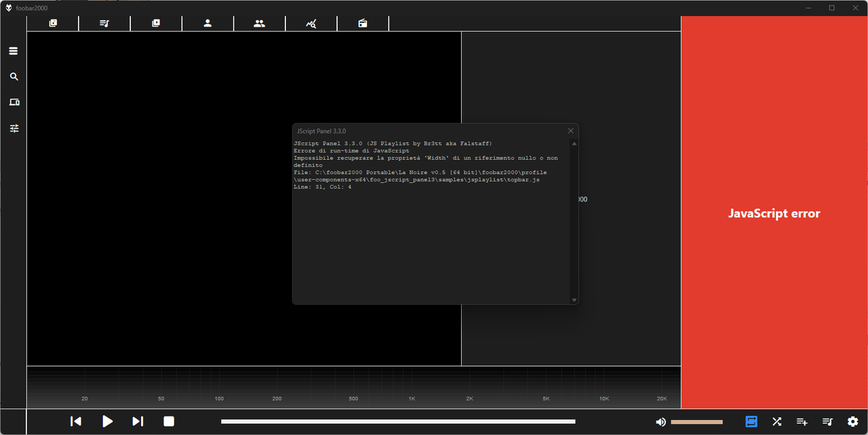Skip to previous track

(x=76, y=421)
